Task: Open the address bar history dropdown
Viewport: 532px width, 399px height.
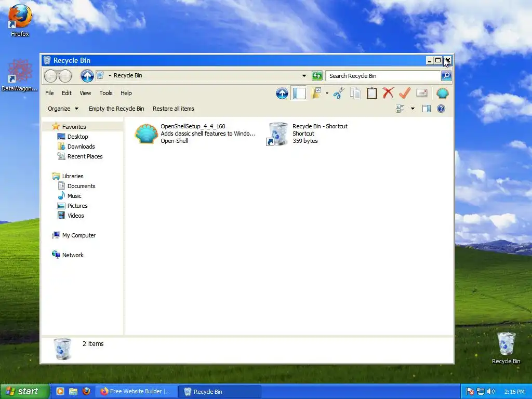Action: (x=304, y=76)
